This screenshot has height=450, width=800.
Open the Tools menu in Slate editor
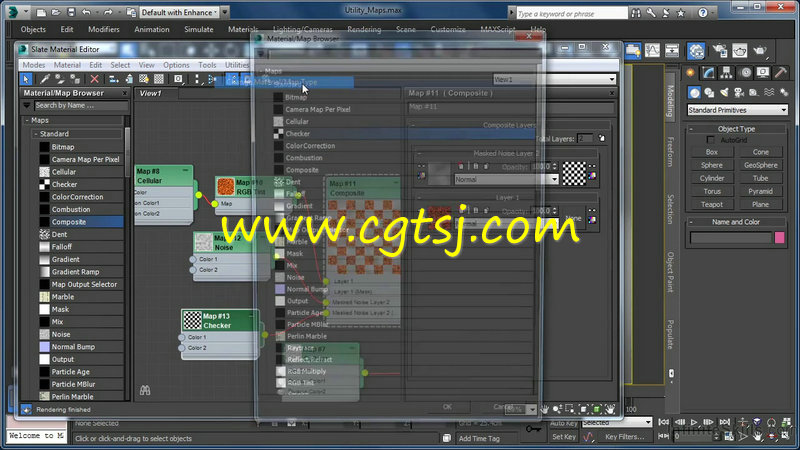[207, 65]
